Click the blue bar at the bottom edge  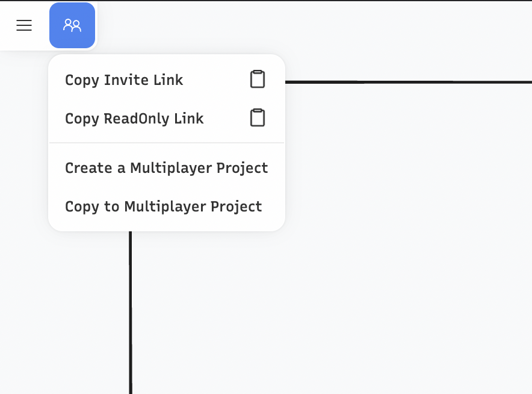pos(266,392)
